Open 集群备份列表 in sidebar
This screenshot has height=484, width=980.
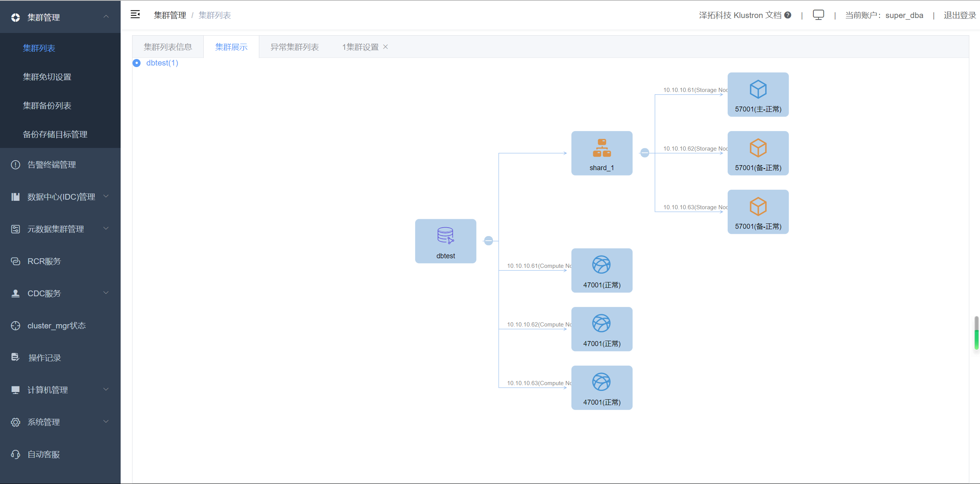[x=47, y=106]
